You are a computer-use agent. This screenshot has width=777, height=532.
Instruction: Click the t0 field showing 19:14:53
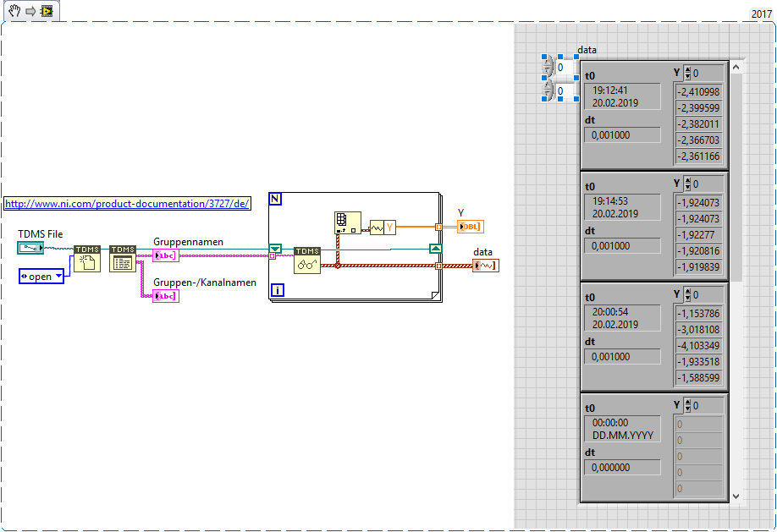click(x=622, y=207)
